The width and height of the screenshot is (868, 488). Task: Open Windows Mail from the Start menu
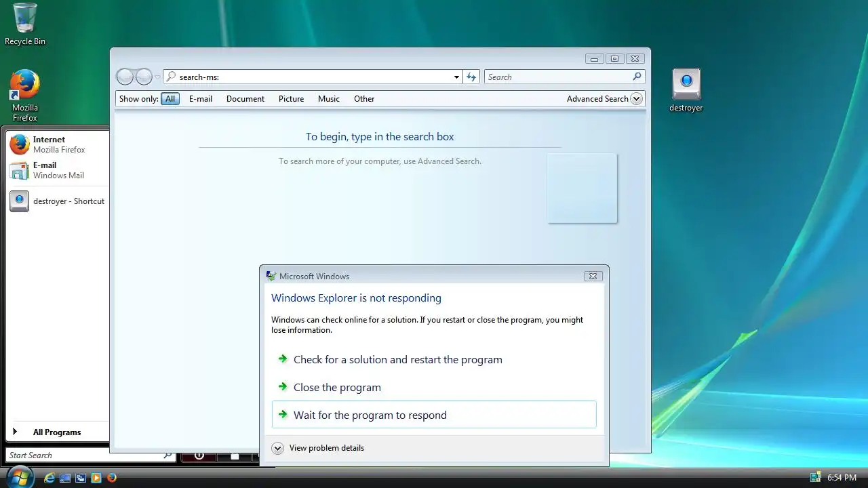coord(58,170)
